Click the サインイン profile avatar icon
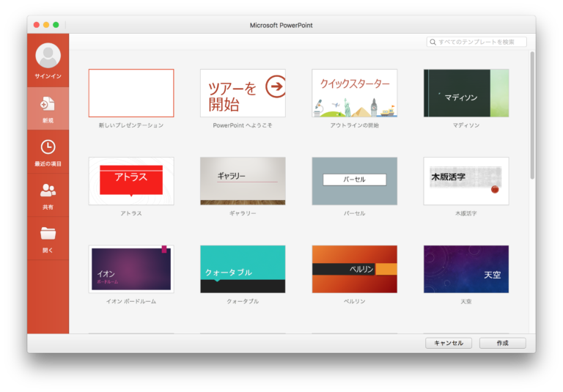 (48, 56)
